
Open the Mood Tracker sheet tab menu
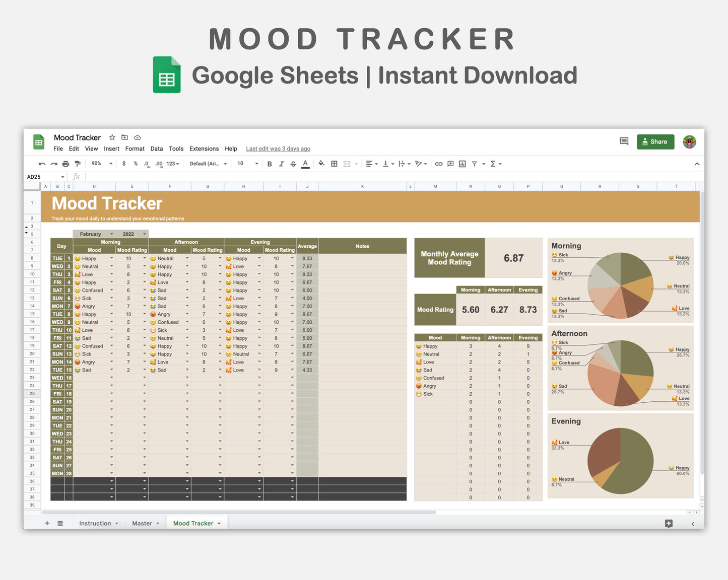(219, 523)
